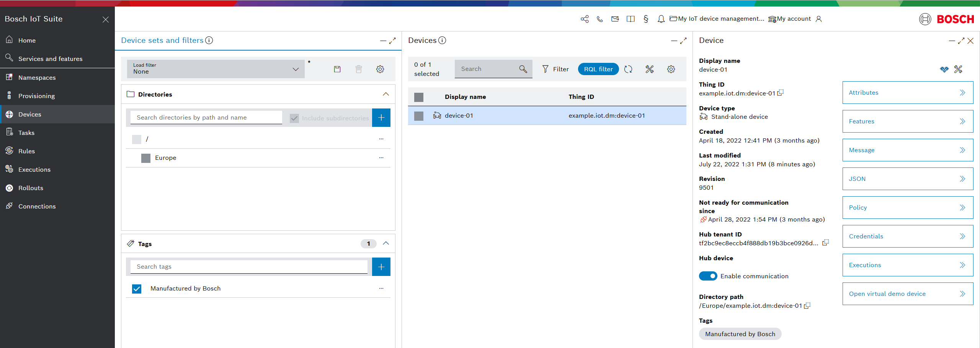Open Connections in sidebar

(57, 206)
